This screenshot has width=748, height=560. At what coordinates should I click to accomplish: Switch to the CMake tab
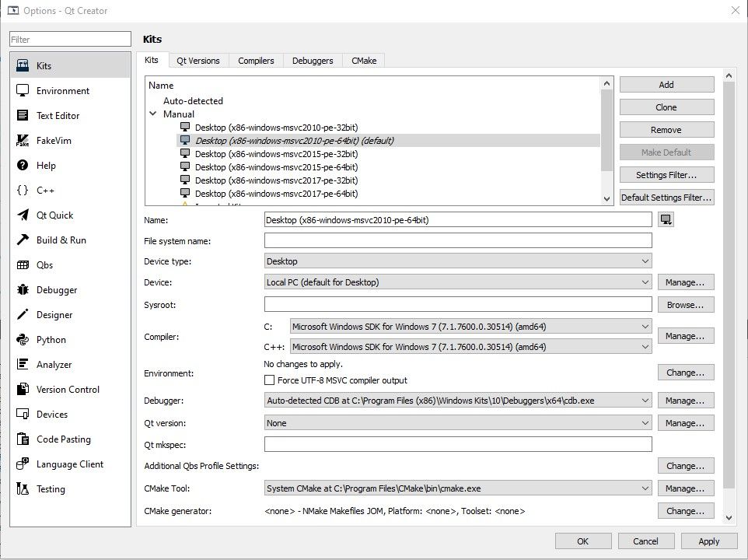click(364, 61)
